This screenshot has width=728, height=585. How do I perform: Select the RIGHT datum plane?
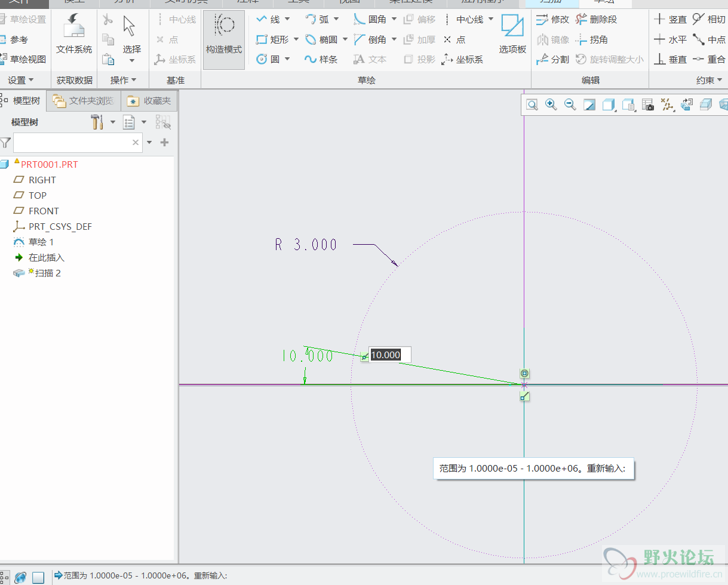click(42, 180)
